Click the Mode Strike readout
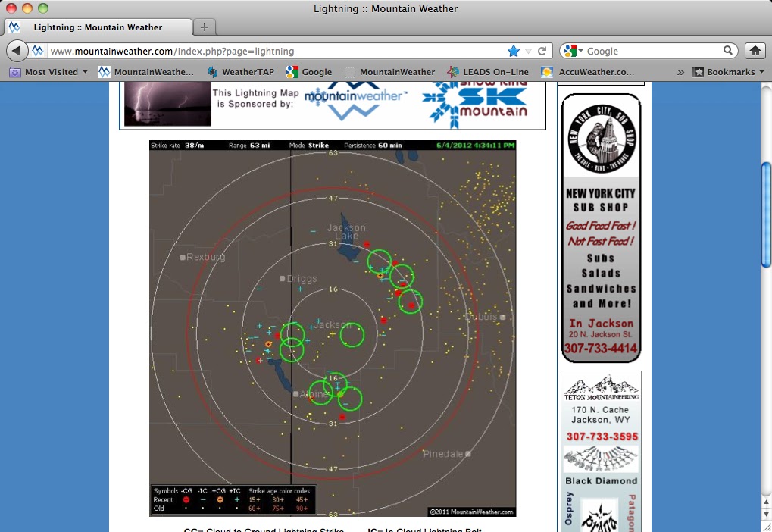 tap(308, 146)
